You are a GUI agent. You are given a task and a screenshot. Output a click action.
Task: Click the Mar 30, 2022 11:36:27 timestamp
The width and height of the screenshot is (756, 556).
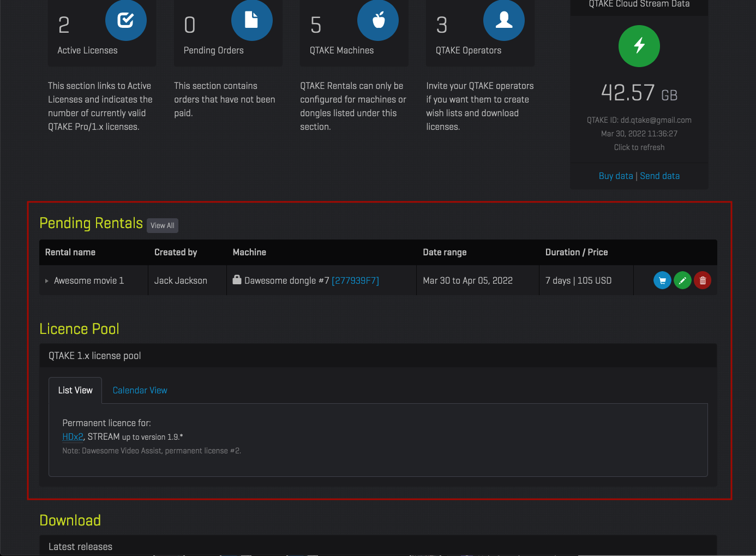[639, 134]
